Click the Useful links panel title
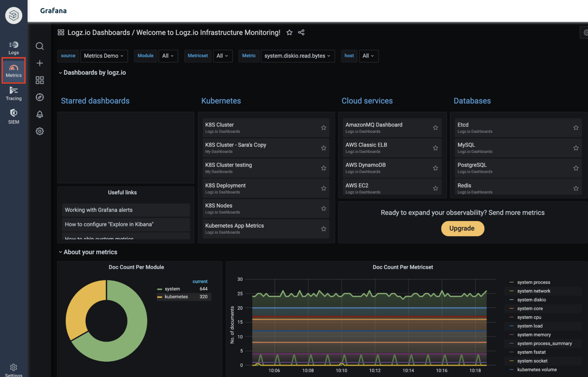 (x=122, y=192)
